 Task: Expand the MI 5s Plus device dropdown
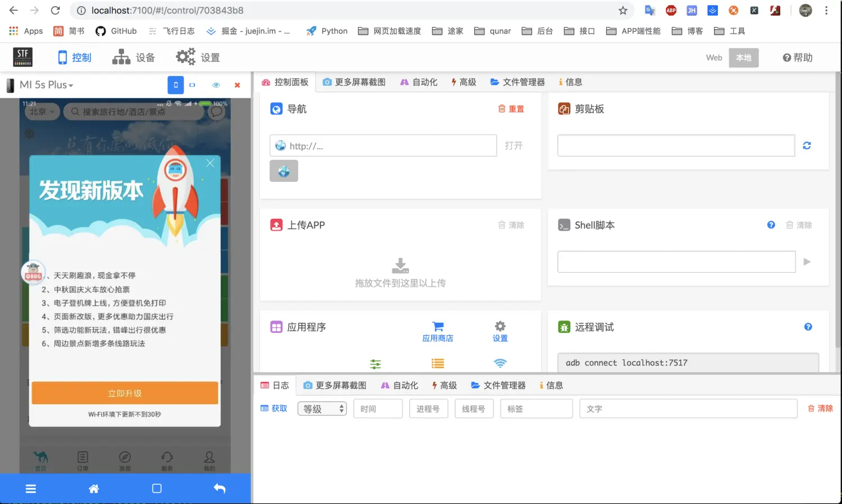[x=47, y=85]
